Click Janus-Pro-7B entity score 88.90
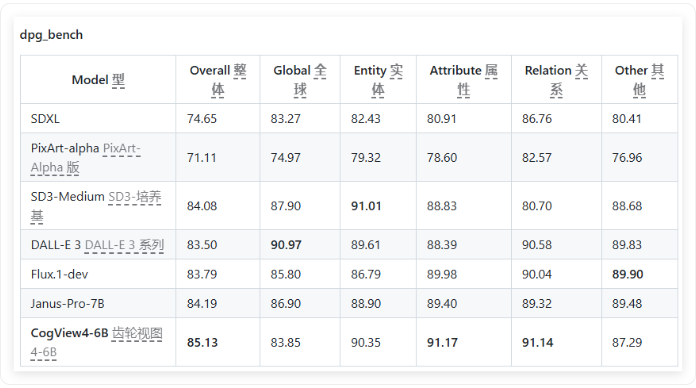 click(x=366, y=304)
